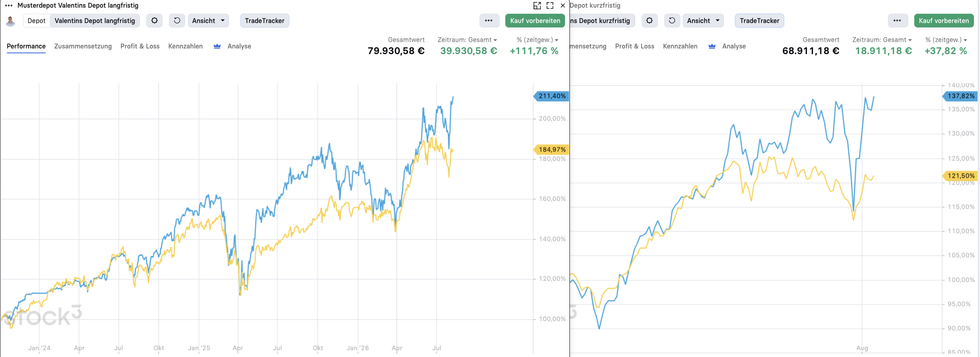Image resolution: width=980 pixels, height=357 pixels.
Task: Click the refresh icon in left depot toolbar
Action: point(177,21)
